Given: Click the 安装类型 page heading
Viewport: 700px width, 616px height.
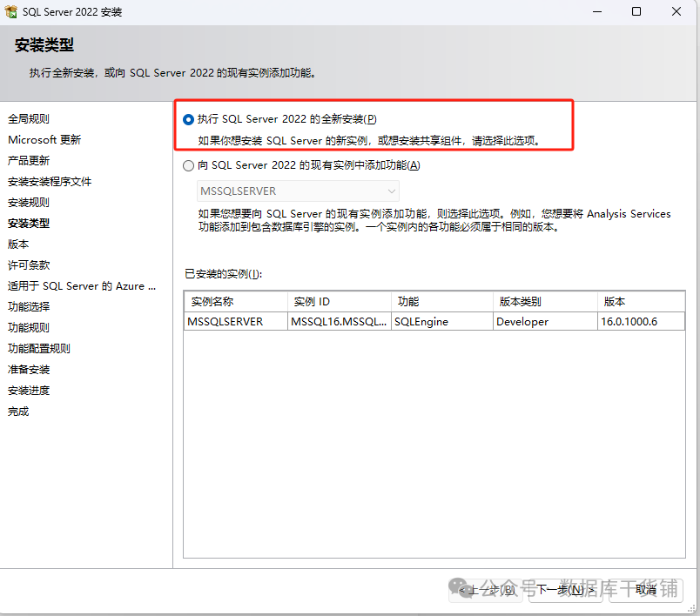Looking at the screenshot, I should click(x=44, y=45).
